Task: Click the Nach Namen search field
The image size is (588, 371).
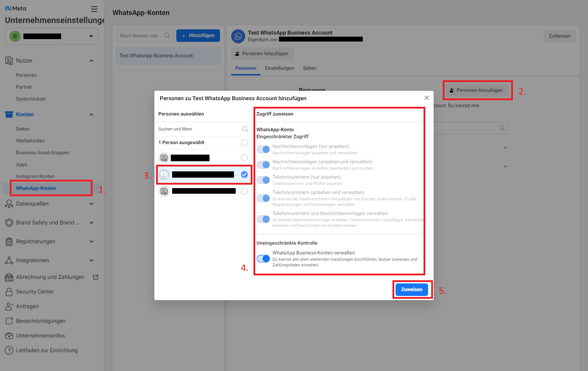Action: tap(141, 36)
